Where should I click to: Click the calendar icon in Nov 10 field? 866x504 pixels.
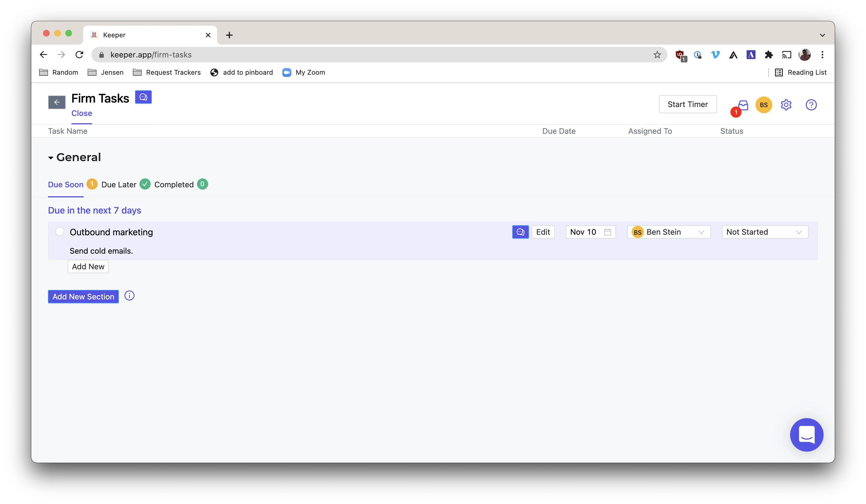[607, 232]
